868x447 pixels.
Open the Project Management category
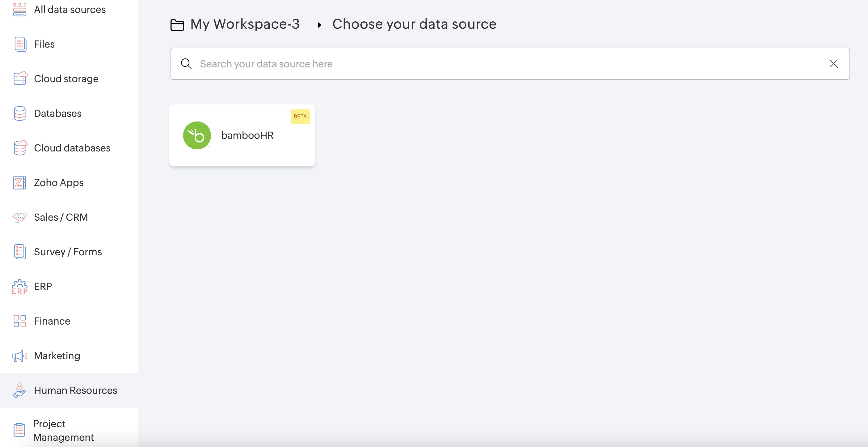tap(63, 430)
